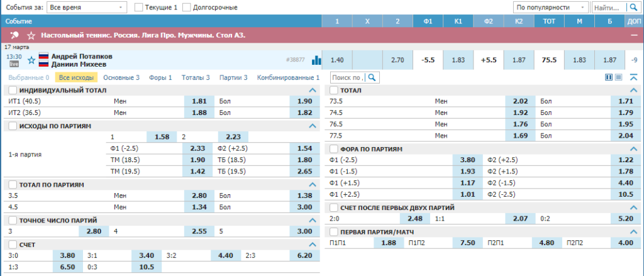Collapse the ФОРА ПО ПАРТИЯМ section chevron
This screenshot has width=644, height=276.
tap(634, 149)
